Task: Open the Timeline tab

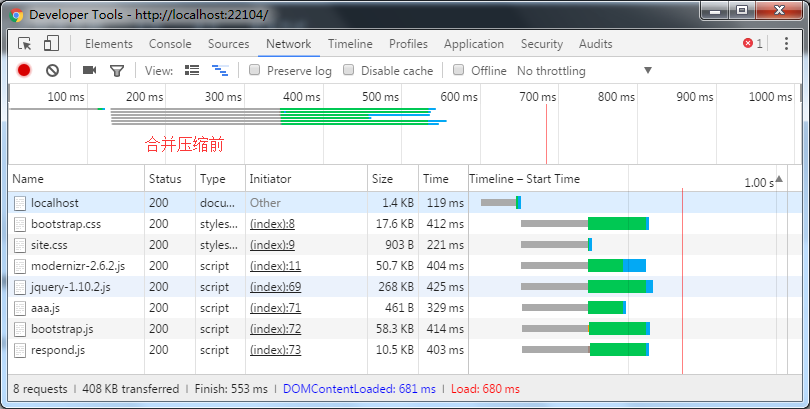Action: pos(350,44)
